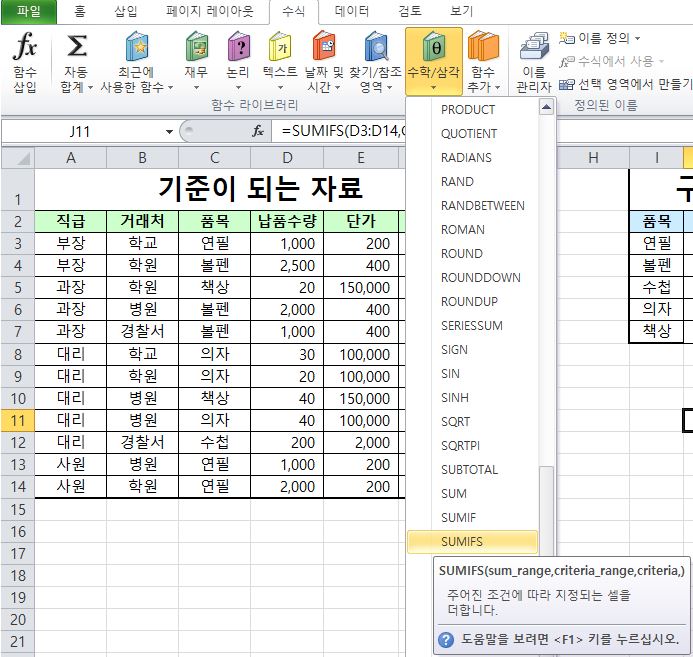Switch to the Page Layout (페이지 레이아웃) tab
693x657 pixels.
209,11
